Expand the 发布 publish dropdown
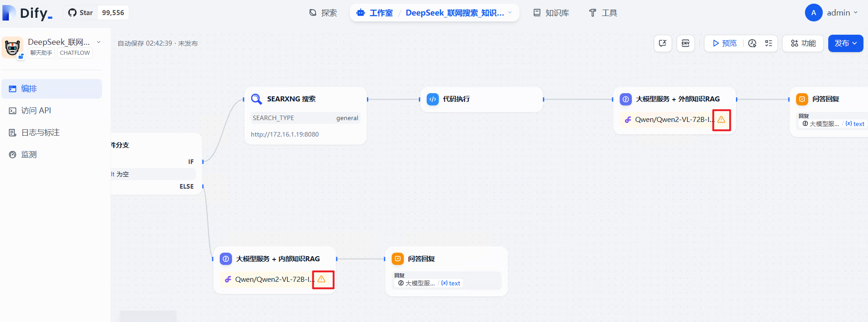This screenshot has width=868, height=322. coord(846,43)
